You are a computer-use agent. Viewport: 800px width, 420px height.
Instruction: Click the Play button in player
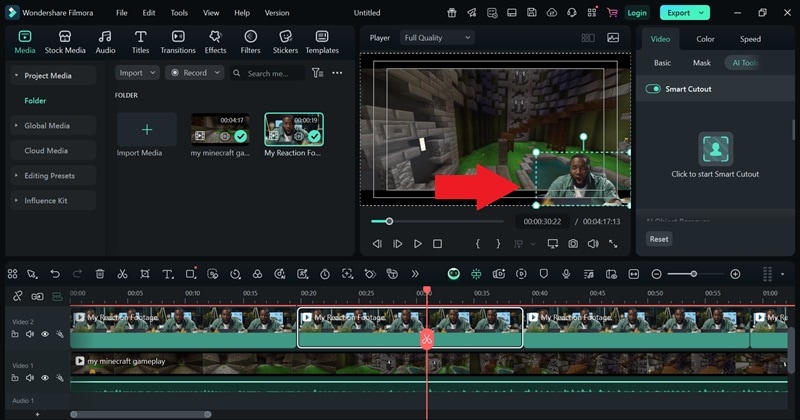click(417, 244)
